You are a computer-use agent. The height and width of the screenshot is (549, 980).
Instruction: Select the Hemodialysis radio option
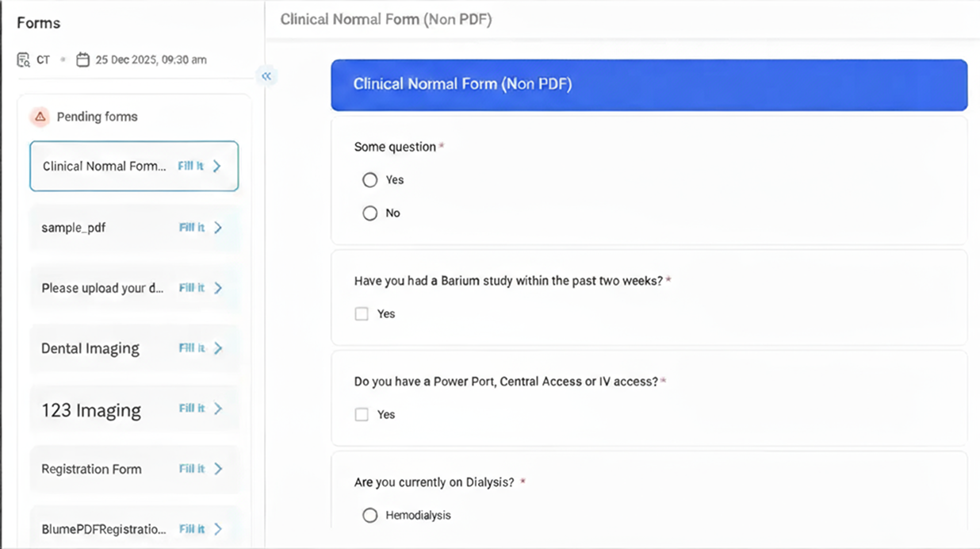(369, 516)
